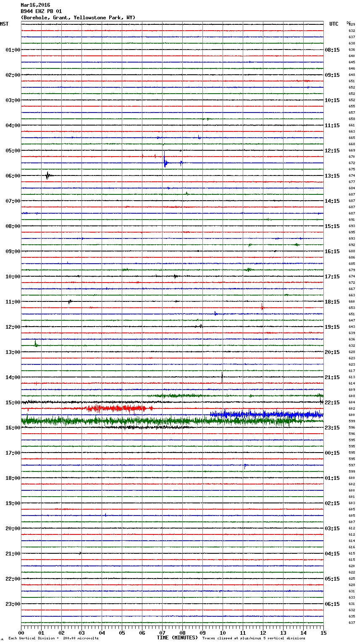Click the 21:15 UTC time label

pos(332,377)
